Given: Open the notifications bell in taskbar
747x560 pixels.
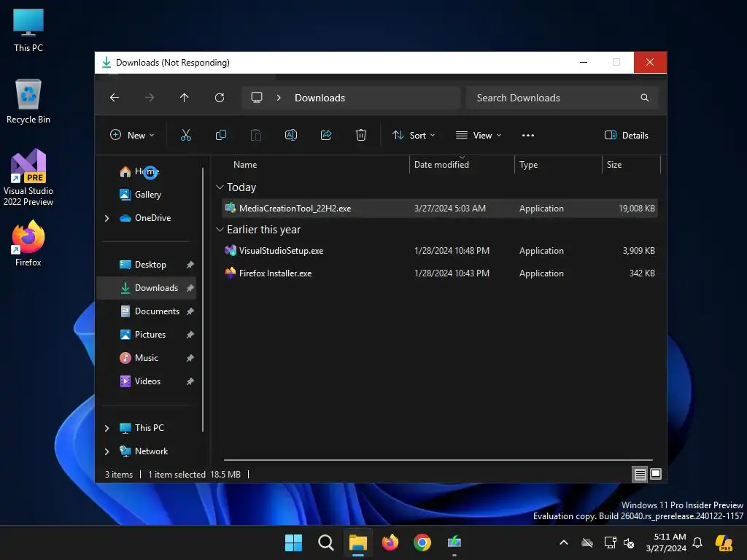Looking at the screenshot, I should tap(697, 542).
